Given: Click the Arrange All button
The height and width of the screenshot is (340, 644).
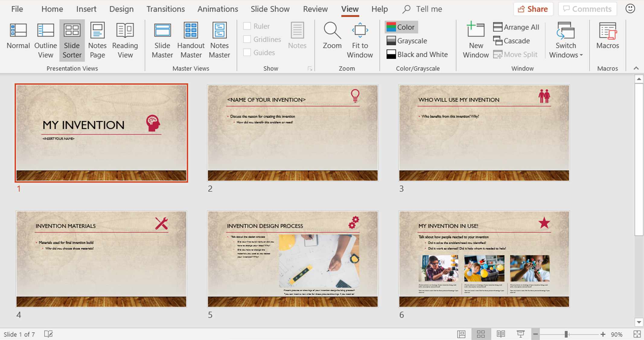Looking at the screenshot, I should pos(517,27).
